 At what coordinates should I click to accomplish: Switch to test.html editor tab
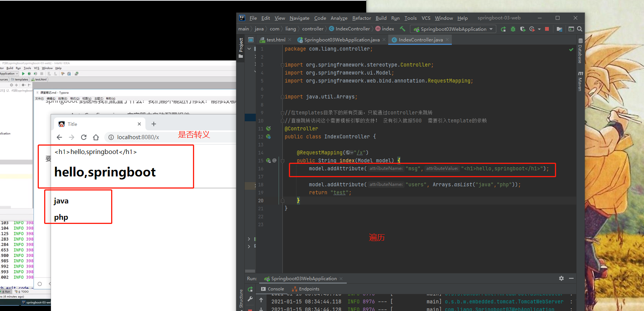(276, 40)
